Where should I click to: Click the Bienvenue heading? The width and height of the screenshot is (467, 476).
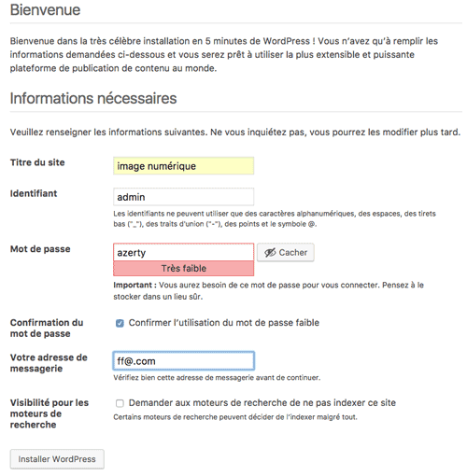click(45, 9)
